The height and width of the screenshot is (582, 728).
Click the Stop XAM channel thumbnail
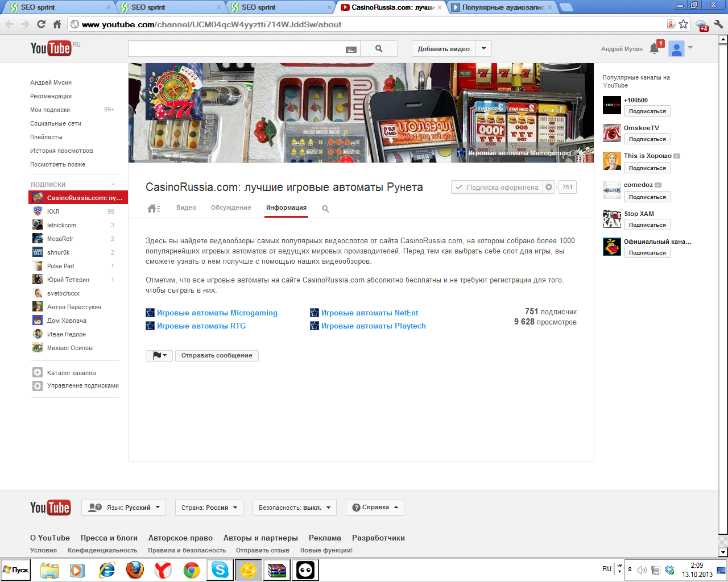coord(612,219)
